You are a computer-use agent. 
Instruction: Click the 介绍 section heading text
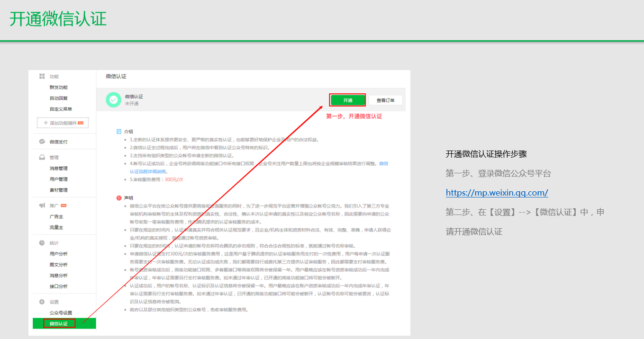pos(128,132)
